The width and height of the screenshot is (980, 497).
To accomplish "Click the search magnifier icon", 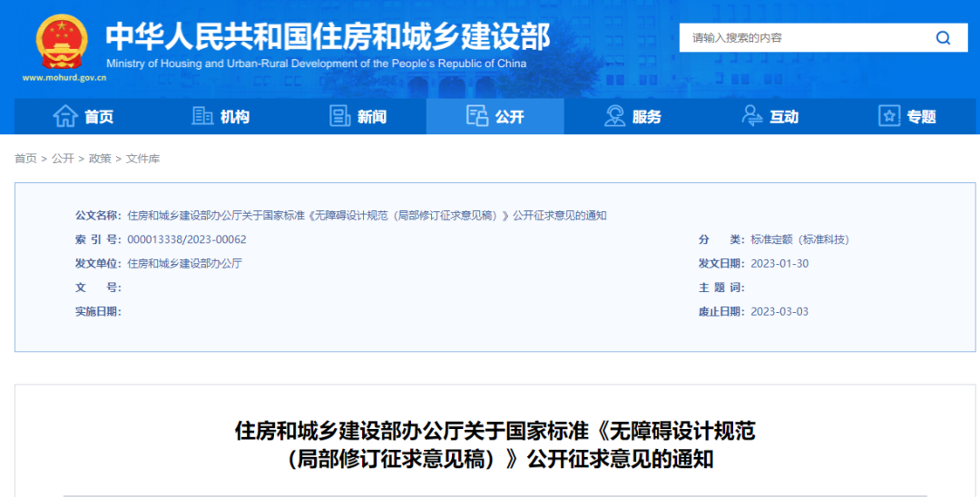I will [943, 38].
